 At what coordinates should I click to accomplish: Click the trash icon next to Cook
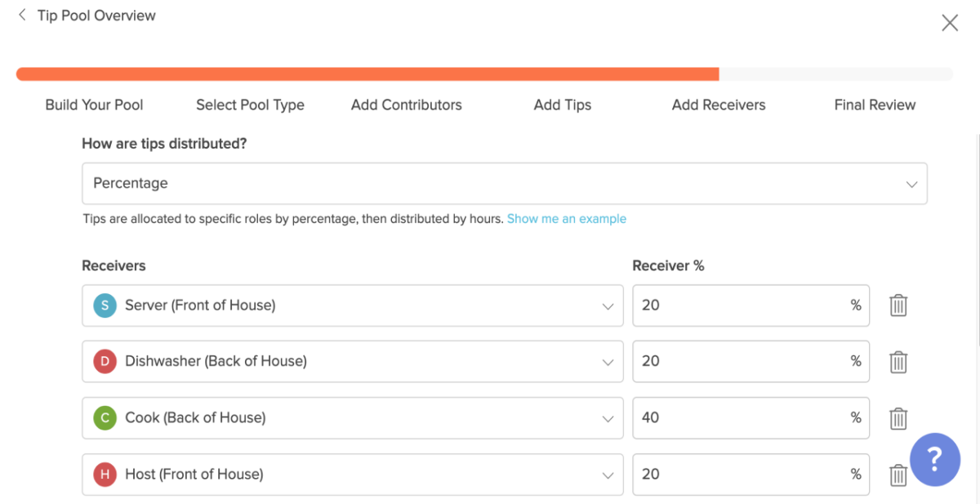[x=898, y=418]
